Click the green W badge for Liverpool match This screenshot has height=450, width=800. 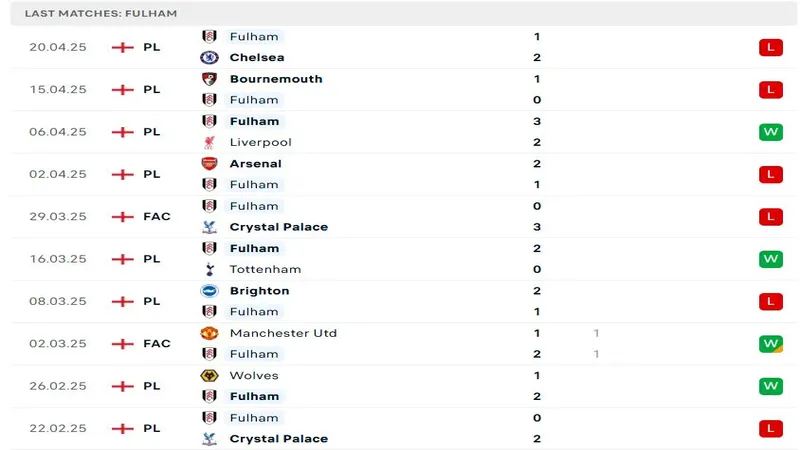coord(770,132)
